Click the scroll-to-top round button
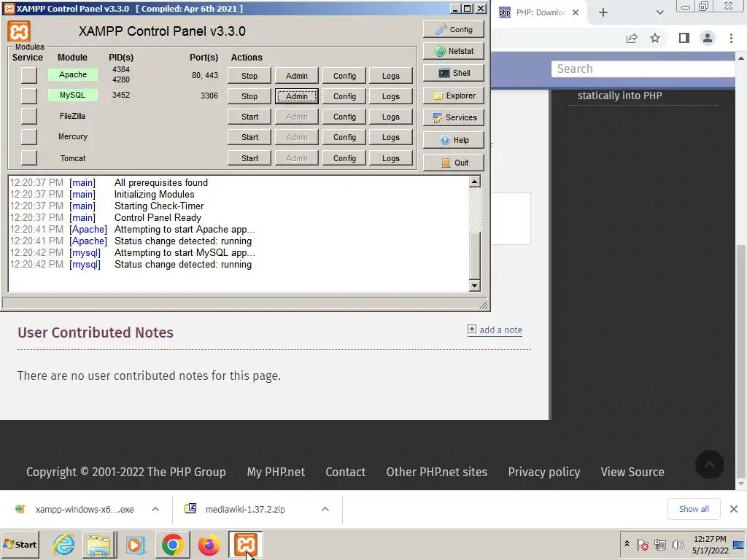747x560 pixels. (709, 464)
